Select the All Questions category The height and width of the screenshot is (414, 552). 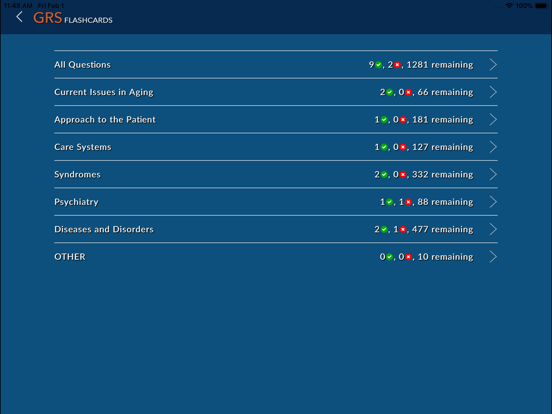point(276,64)
